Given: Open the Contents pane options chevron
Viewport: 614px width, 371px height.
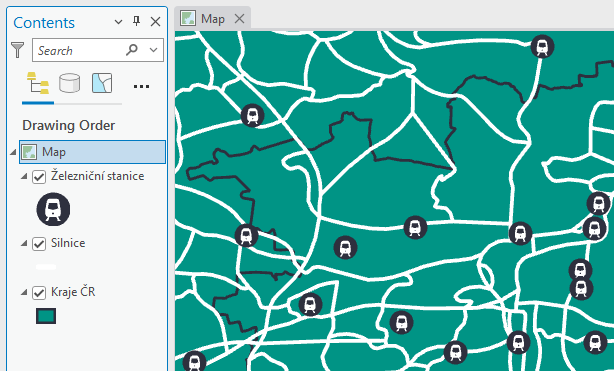Looking at the screenshot, I should pos(118,22).
